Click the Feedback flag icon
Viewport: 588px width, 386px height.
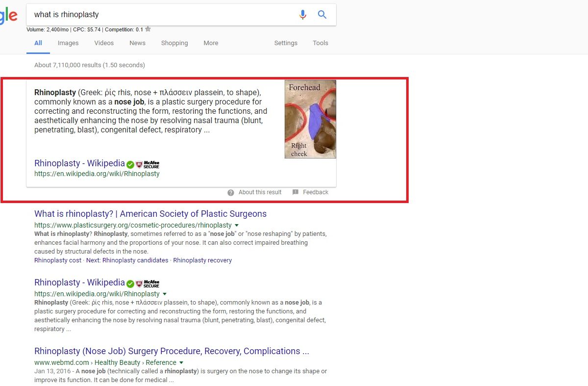(x=295, y=192)
